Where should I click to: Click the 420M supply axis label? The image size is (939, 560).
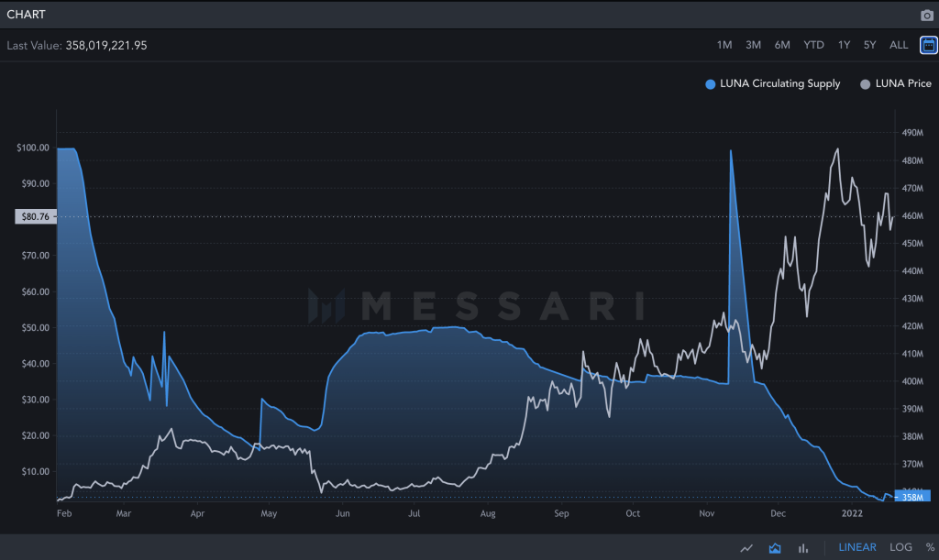(912, 326)
